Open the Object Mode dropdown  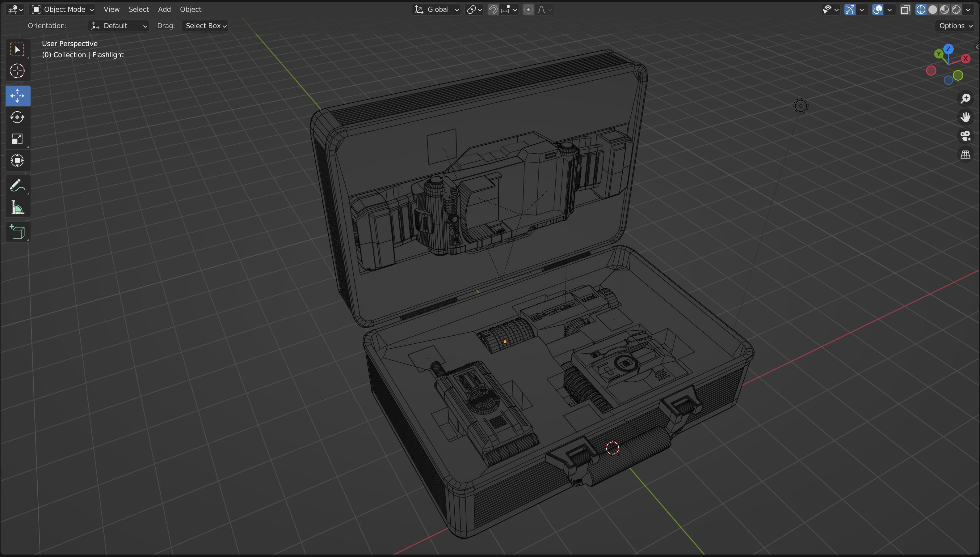click(x=63, y=10)
